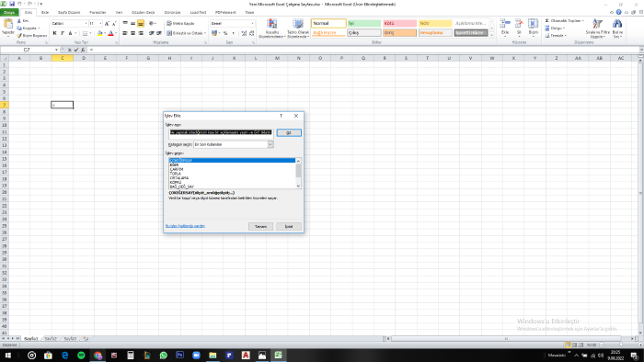This screenshot has width=644, height=362.
Task: Expand the cell styles gallery
Action: coord(491,36)
